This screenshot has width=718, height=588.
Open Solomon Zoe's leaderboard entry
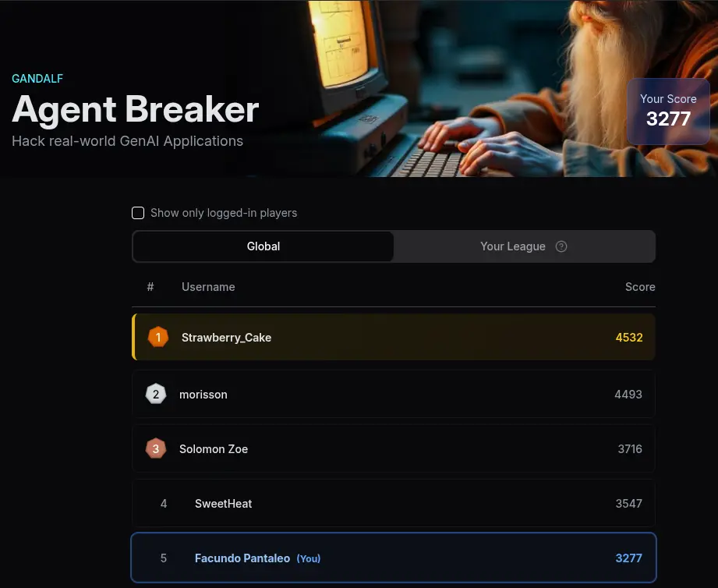point(394,448)
